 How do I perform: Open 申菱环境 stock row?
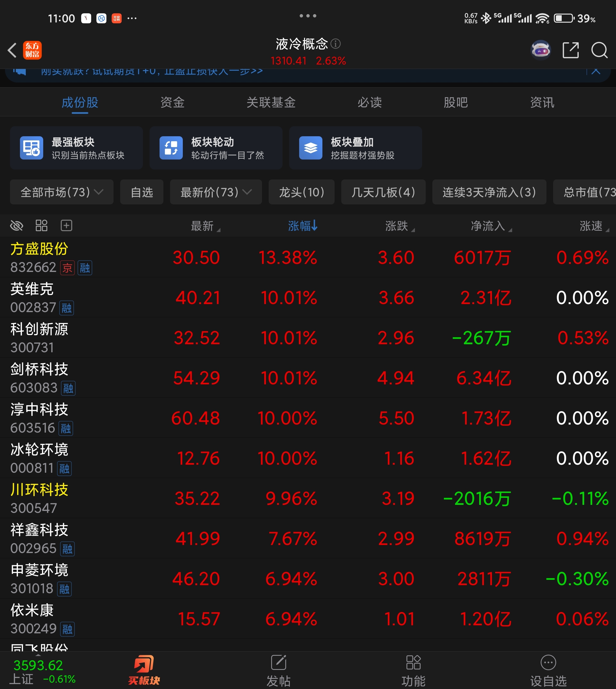[x=308, y=578]
